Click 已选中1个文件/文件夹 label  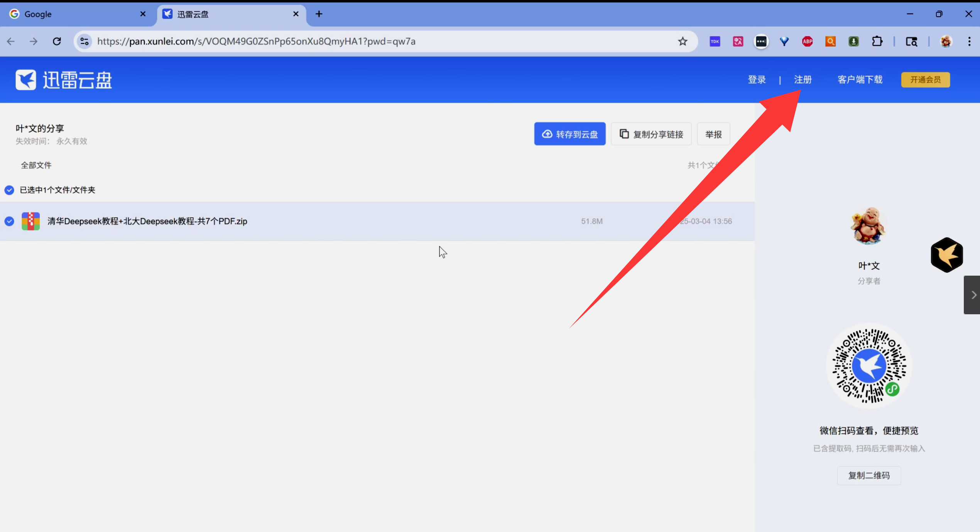point(57,190)
